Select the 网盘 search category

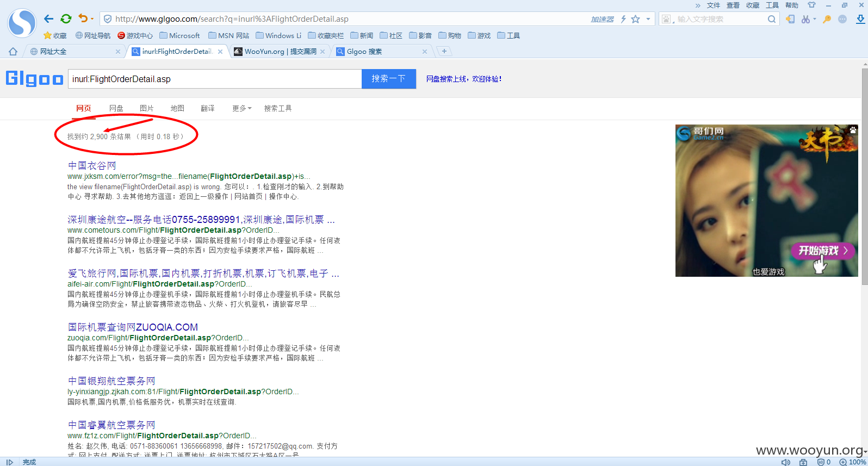pyautogui.click(x=116, y=108)
